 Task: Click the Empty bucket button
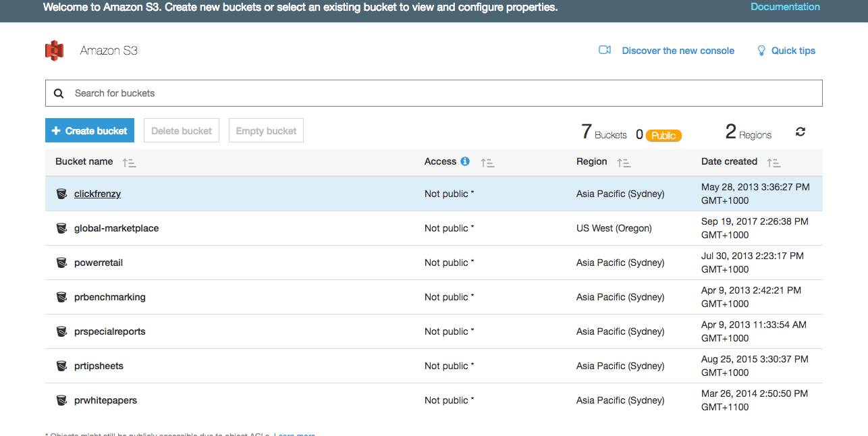[266, 131]
